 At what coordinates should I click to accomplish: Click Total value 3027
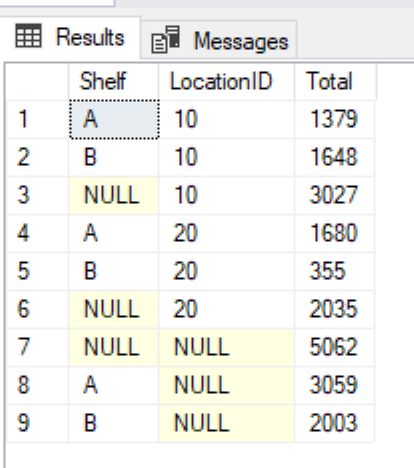click(335, 195)
